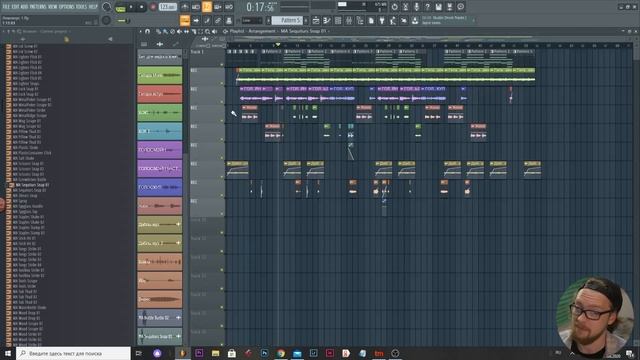Select the Playlist mute tool

click(179, 31)
